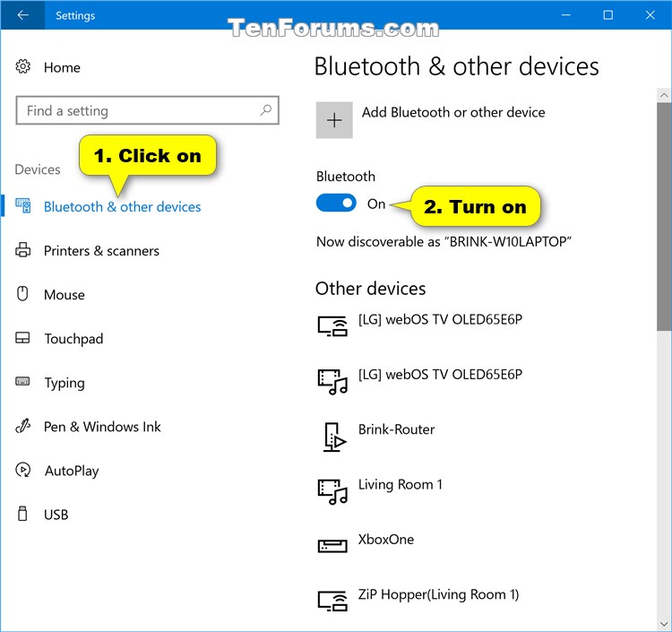Select Bluetooth & other devices menu item
Image resolution: width=672 pixels, height=632 pixels.
pyautogui.click(x=122, y=207)
